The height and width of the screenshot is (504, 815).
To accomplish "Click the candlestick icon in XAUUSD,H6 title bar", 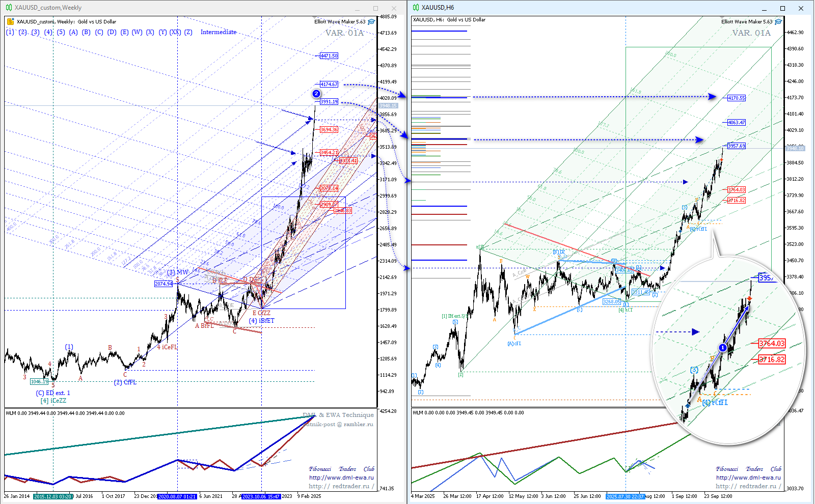I will point(416,8).
